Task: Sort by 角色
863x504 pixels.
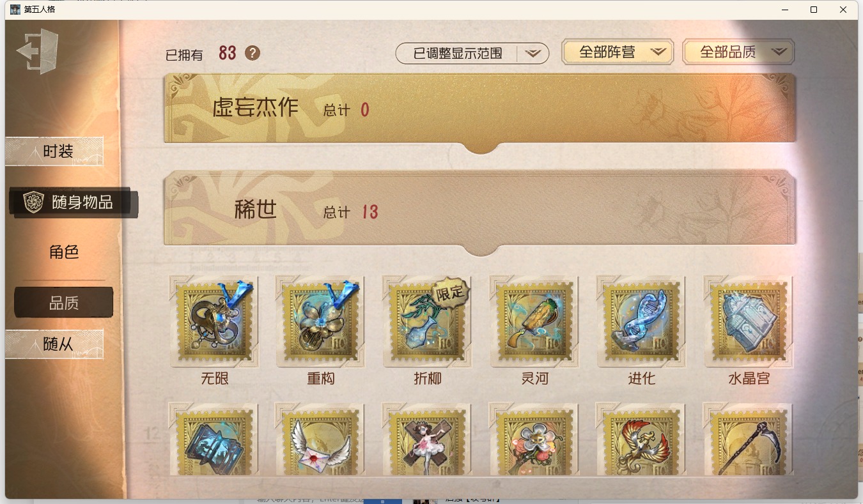Action: click(x=64, y=252)
